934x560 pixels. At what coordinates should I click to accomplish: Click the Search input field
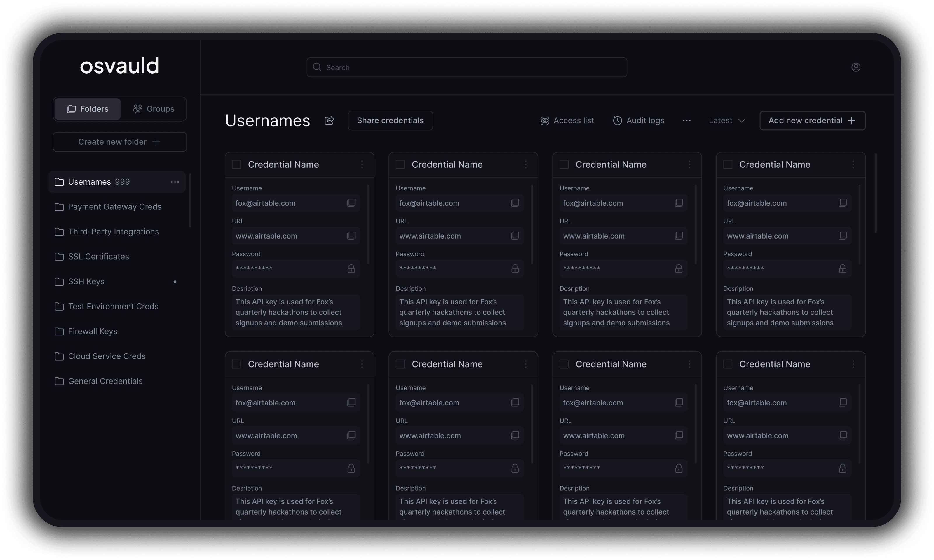(467, 67)
